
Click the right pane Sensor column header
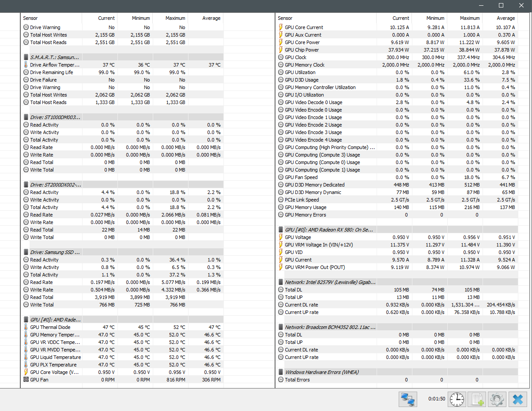click(326, 18)
